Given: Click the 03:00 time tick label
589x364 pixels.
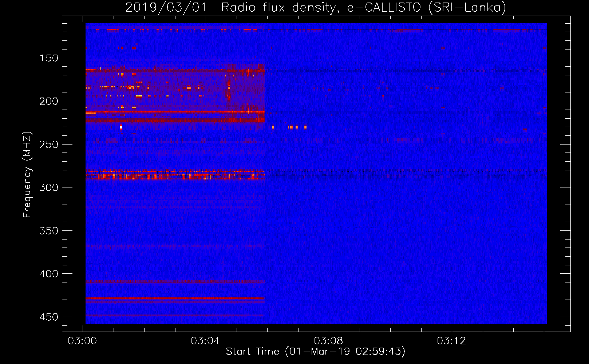Looking at the screenshot, I should [83, 341].
